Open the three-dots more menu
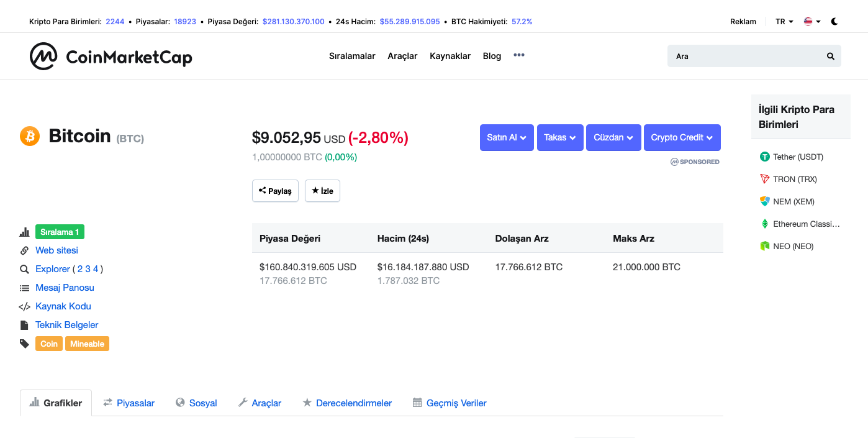The width and height of the screenshot is (868, 438). point(519,55)
